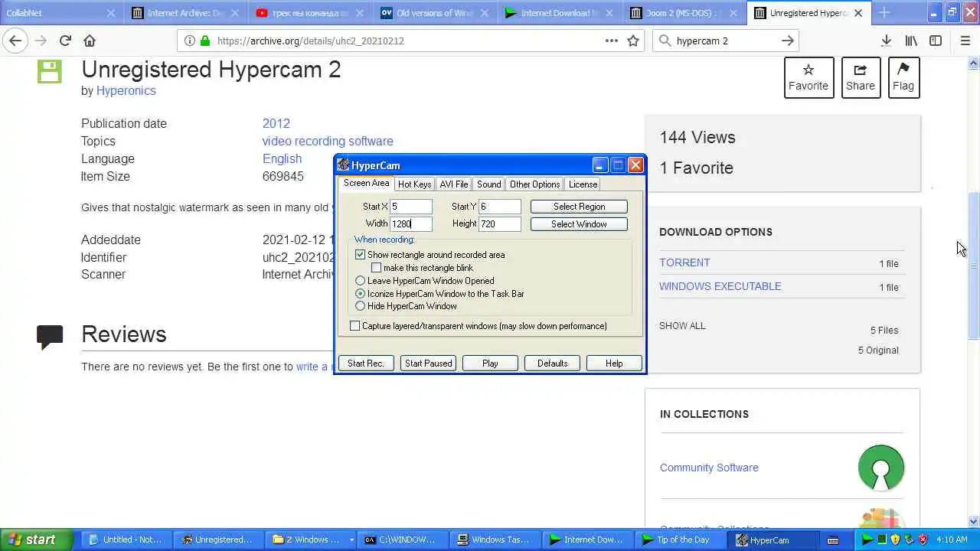Open WINDOWS EXECUTABLE download link
Screen dimensions: 980x551
tap(720, 286)
